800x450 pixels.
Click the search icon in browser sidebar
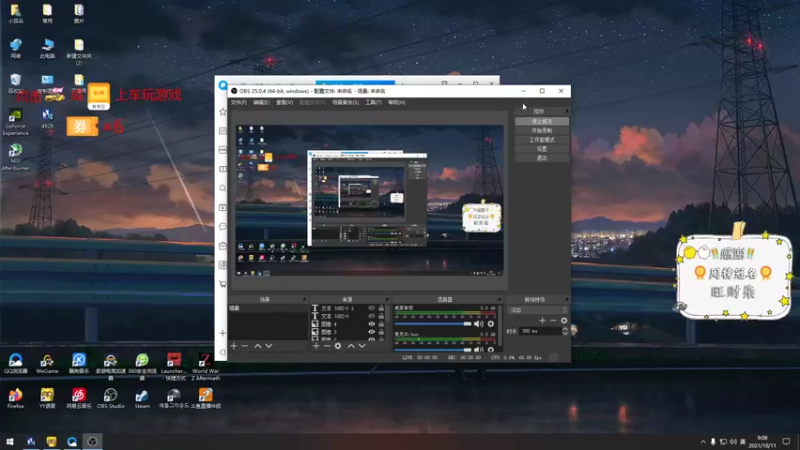pos(222,188)
